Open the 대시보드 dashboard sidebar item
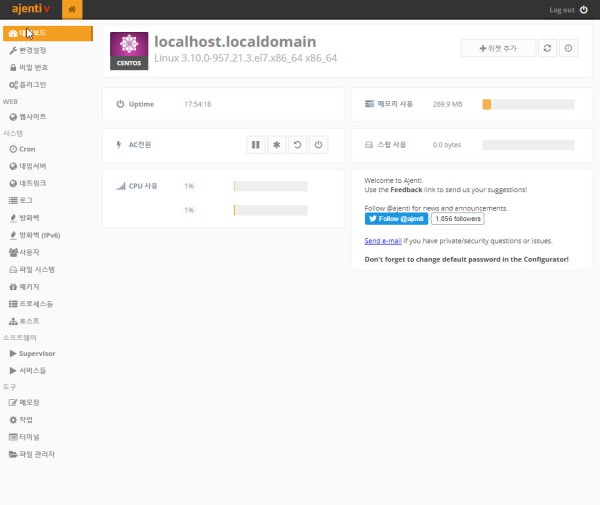This screenshot has height=505, width=600. coord(47,33)
